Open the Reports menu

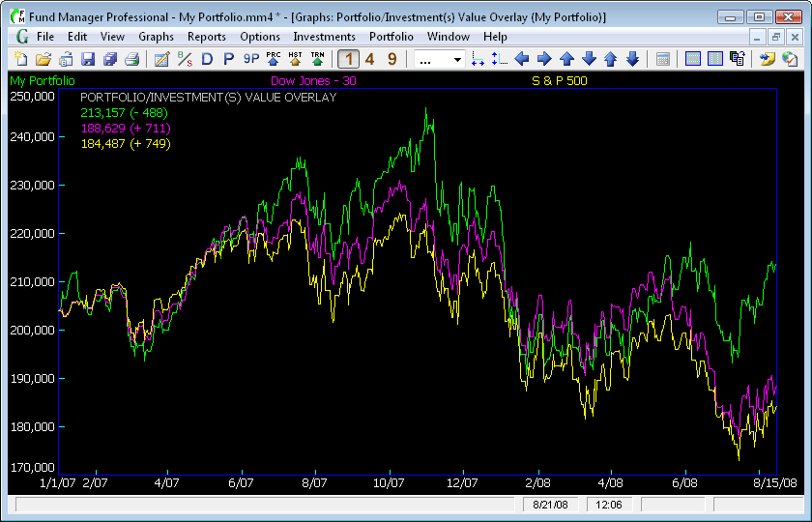(x=207, y=37)
